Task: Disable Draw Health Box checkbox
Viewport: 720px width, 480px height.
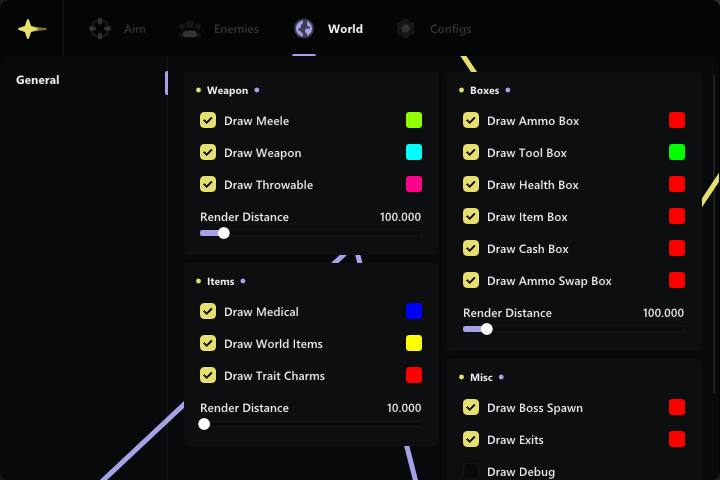Action: 471,185
